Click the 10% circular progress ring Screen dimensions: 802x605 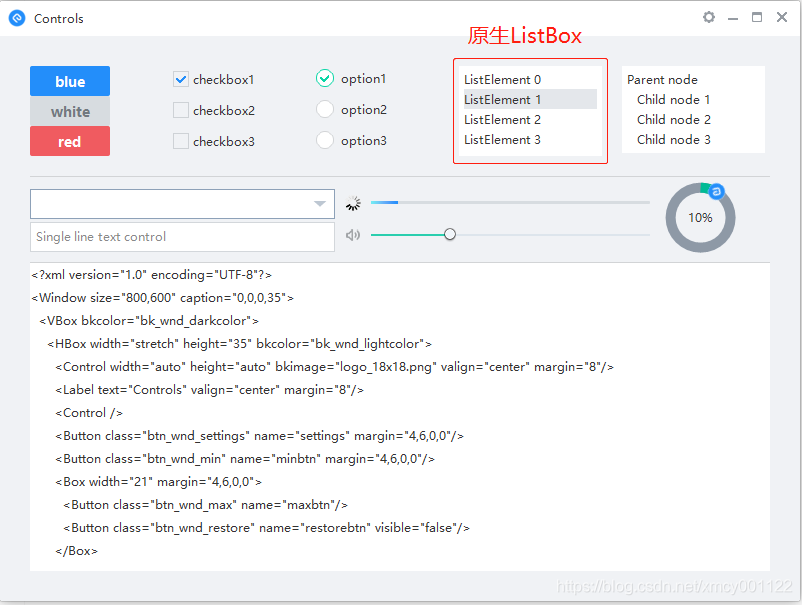[x=700, y=217]
